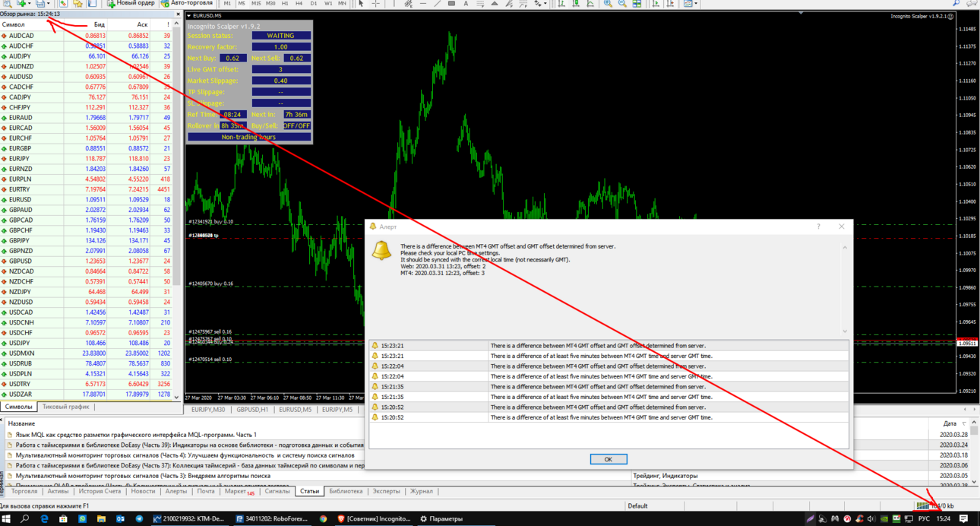Select EURUSD row in Market Watch

click(x=87, y=200)
